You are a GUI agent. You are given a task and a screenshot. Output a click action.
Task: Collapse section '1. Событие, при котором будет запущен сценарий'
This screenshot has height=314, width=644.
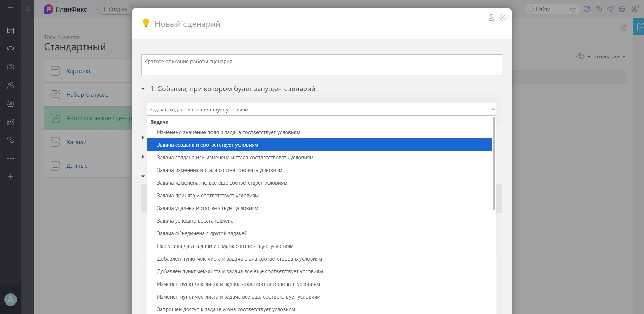pyautogui.click(x=143, y=89)
